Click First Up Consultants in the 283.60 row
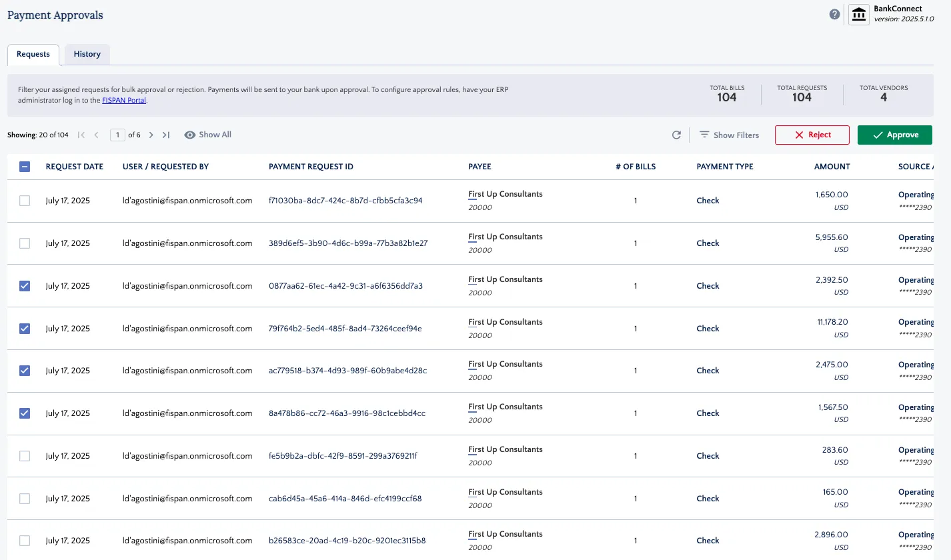 point(506,450)
